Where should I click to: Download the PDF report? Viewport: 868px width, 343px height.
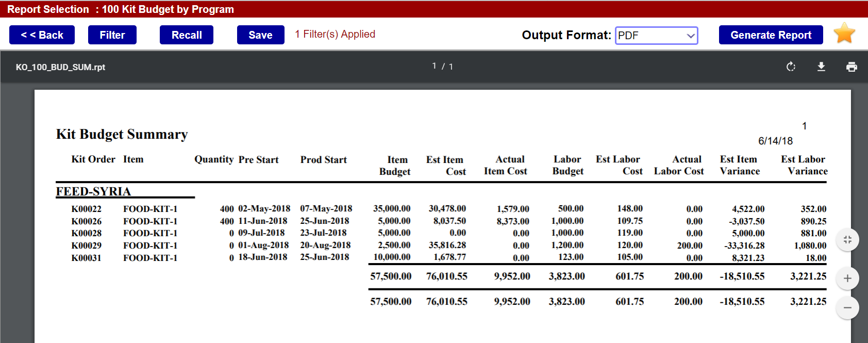click(x=821, y=67)
